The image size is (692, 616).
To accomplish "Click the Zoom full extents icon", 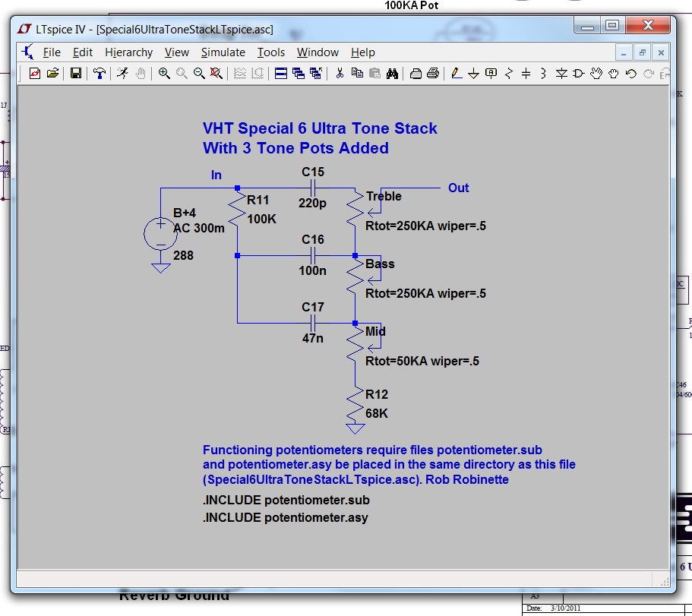I will coord(216,73).
